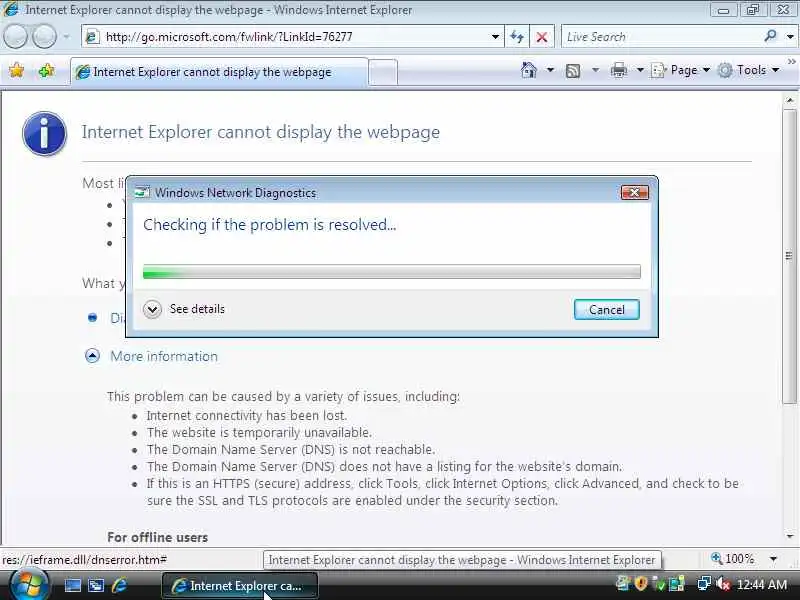The height and width of the screenshot is (600, 800).
Task: Click Add to Favorites star-plus icon
Action: click(x=46, y=70)
